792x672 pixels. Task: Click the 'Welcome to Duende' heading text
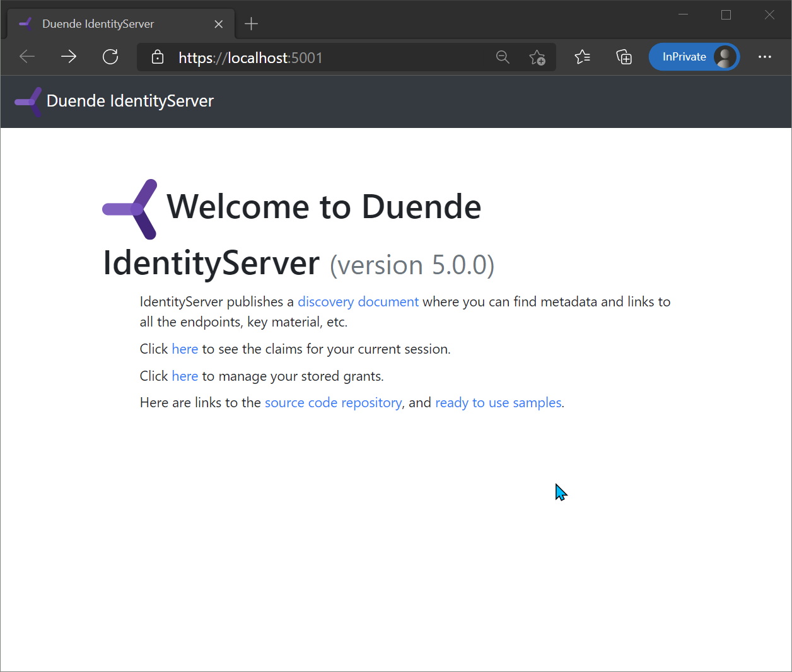pyautogui.click(x=323, y=207)
